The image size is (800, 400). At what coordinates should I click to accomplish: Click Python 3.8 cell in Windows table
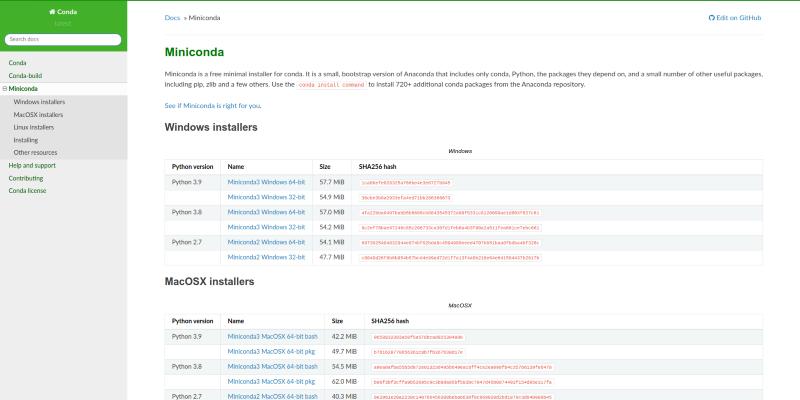tap(187, 212)
